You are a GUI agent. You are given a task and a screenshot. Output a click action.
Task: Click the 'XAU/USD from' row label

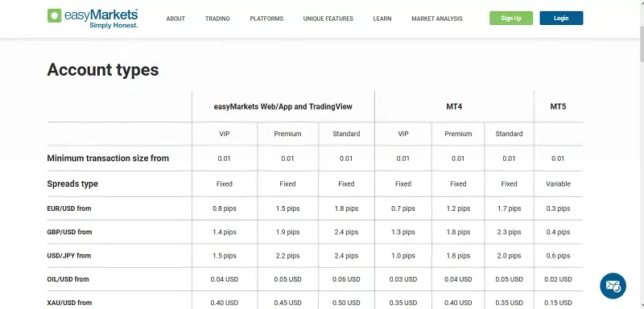(x=69, y=303)
